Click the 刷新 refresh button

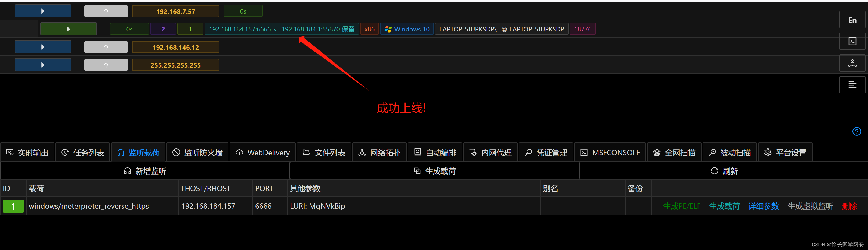(724, 170)
